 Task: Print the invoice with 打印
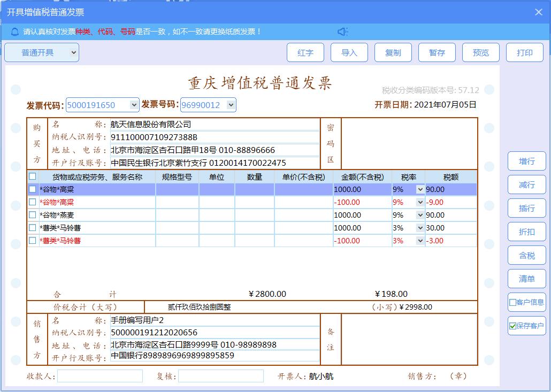[x=525, y=52]
